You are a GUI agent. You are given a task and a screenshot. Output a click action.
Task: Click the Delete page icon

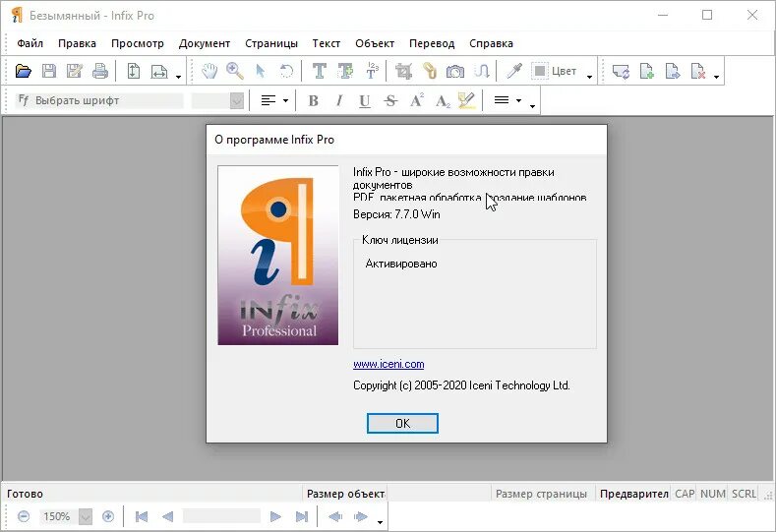pyautogui.click(x=698, y=71)
